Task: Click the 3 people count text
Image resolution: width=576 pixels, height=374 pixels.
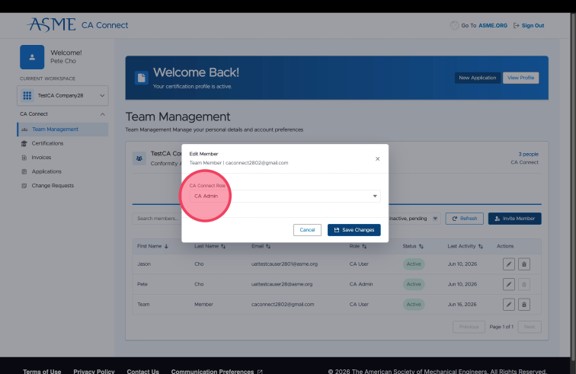Action: (x=528, y=154)
